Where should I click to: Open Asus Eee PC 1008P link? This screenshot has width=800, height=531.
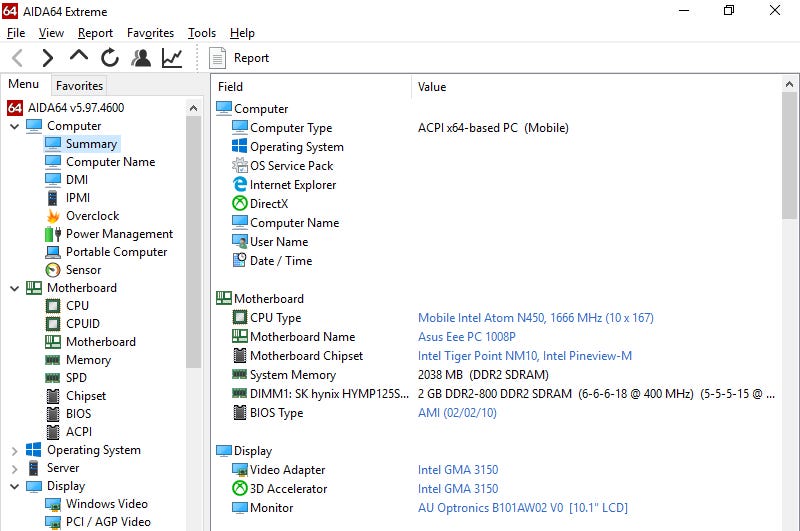click(467, 337)
